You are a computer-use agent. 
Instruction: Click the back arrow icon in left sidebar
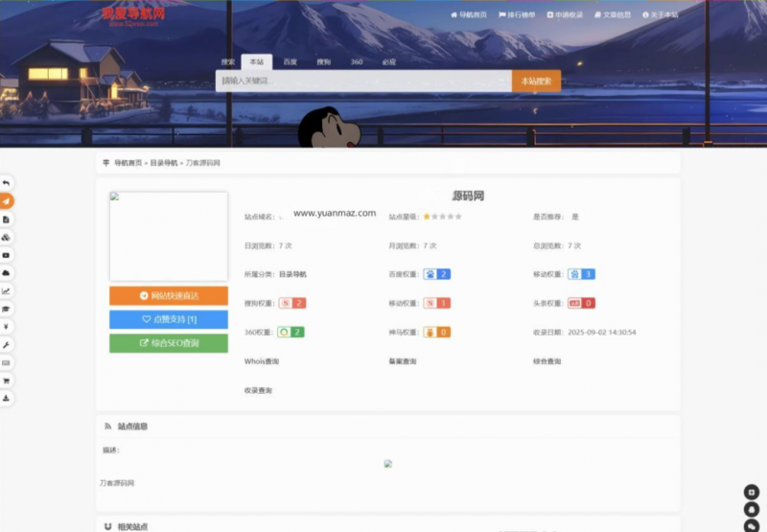6,183
